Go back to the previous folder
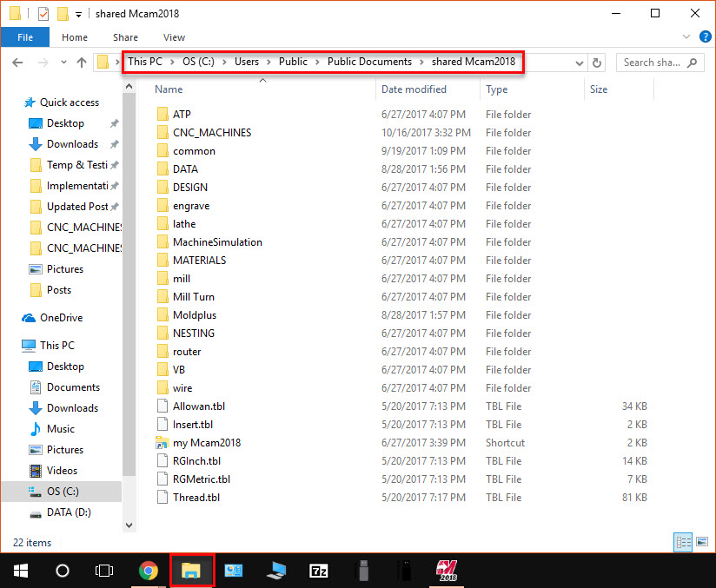 tap(17, 63)
